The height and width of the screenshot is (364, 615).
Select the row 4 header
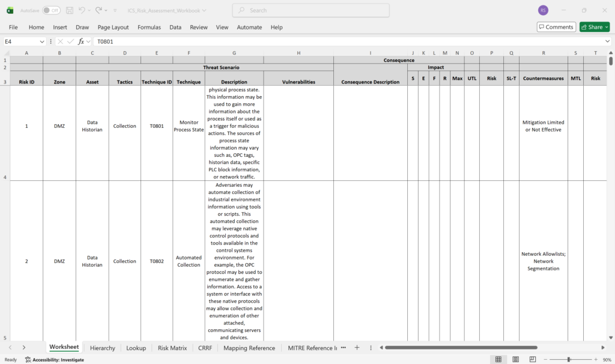(x=5, y=133)
